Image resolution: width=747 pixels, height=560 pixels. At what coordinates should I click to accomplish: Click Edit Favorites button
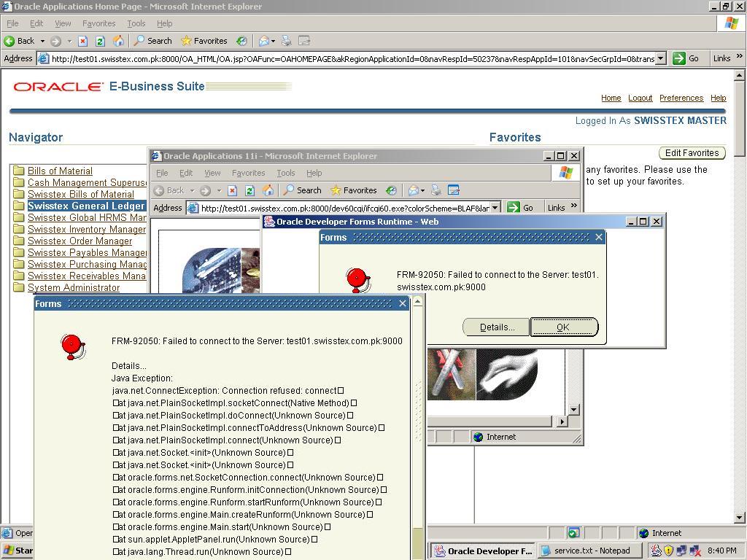coord(691,153)
